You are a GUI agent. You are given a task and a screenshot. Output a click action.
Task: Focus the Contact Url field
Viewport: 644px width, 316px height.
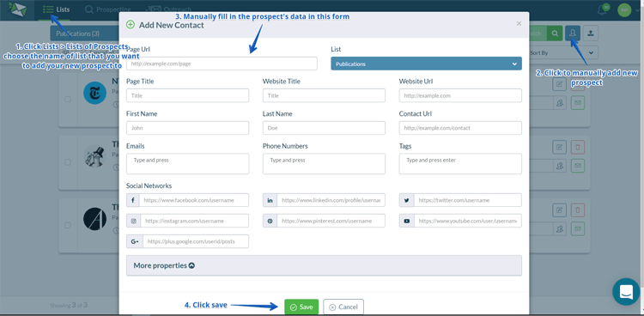pyautogui.click(x=460, y=128)
